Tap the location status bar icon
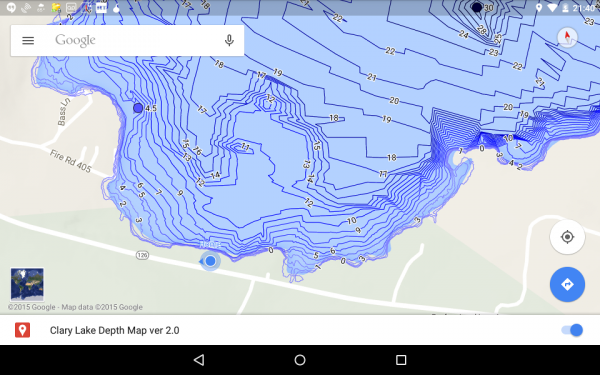Image resolution: width=600 pixels, height=375 pixels. 539,8
